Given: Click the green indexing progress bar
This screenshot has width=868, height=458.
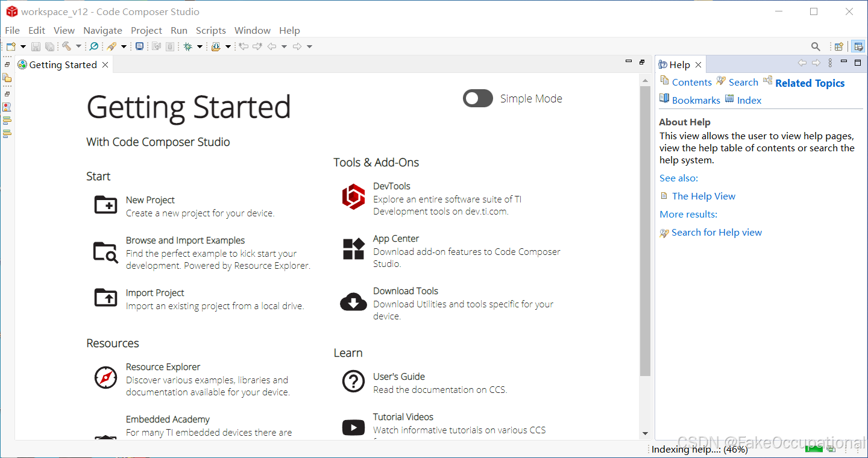Looking at the screenshot, I should (x=814, y=448).
